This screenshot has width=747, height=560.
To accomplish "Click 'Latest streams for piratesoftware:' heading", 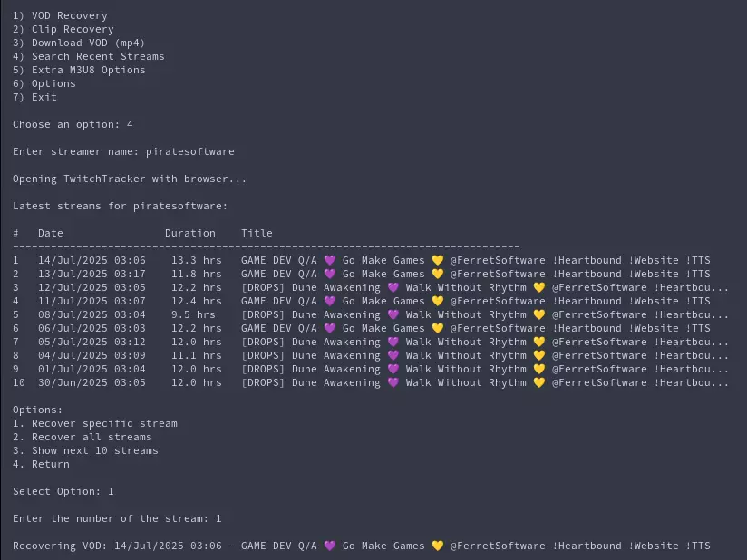I will [120, 207].
